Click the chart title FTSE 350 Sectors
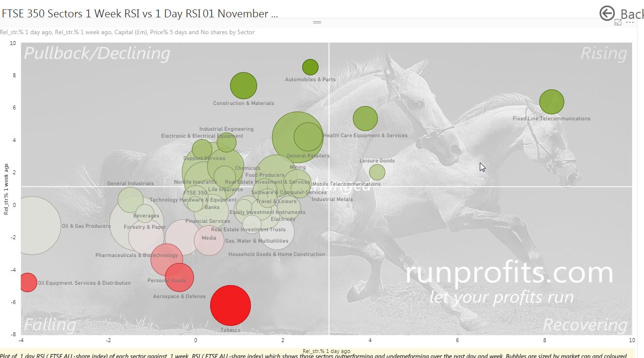The height and width of the screenshot is (358, 644). click(139, 13)
